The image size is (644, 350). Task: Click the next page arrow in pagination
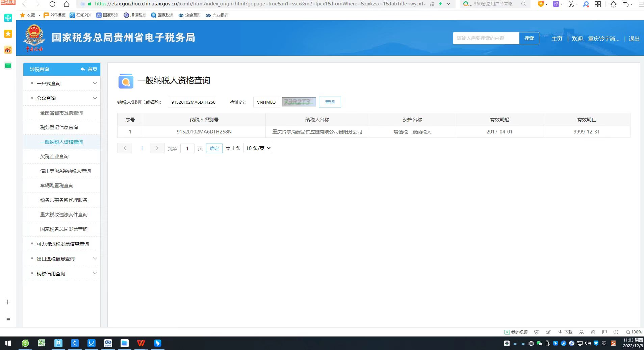157,148
